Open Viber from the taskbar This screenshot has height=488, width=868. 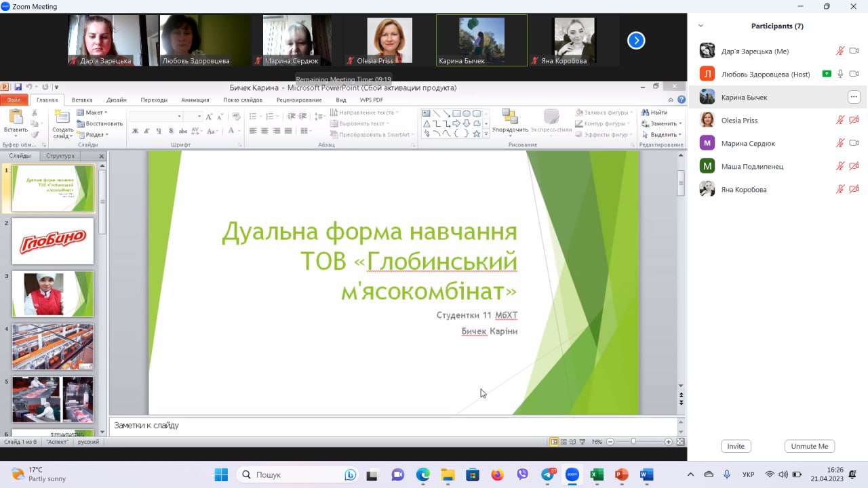click(522, 474)
